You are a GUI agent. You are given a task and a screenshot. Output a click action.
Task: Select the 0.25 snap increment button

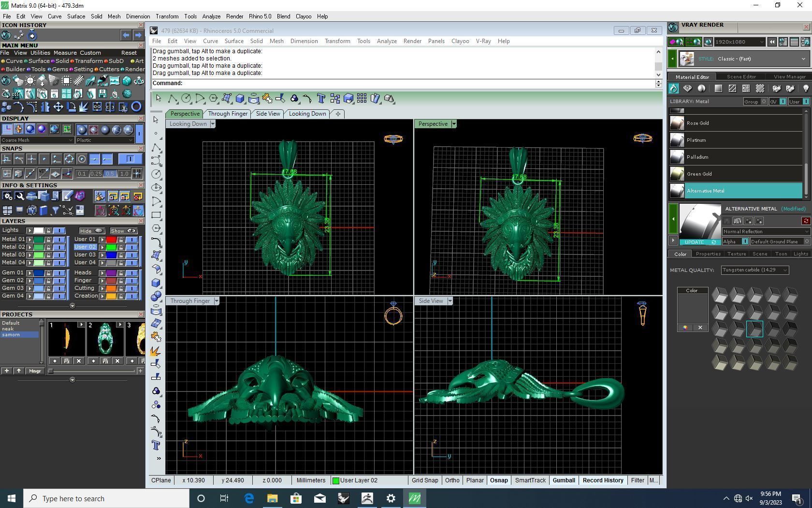(x=96, y=174)
